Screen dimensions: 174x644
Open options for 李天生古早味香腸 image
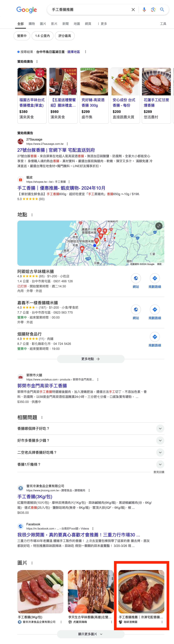pos(111,622)
